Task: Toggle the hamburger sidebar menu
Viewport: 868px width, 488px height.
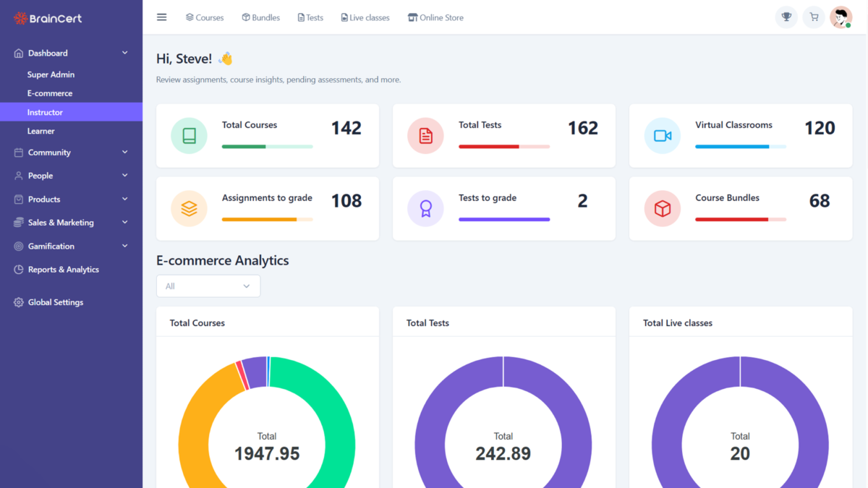Action: [162, 17]
